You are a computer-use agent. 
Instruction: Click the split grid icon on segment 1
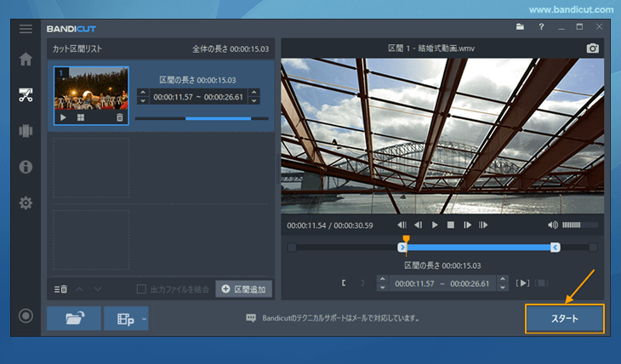(81, 117)
